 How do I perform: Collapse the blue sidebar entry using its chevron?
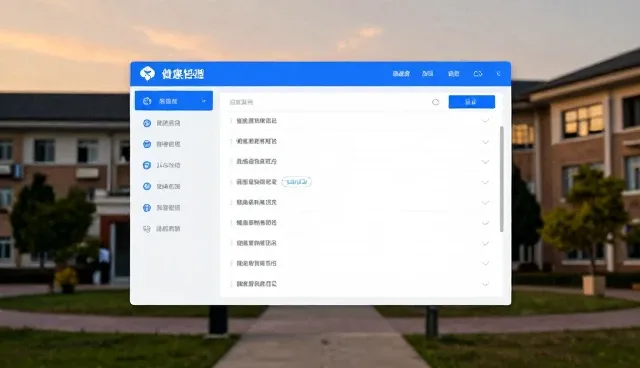tap(204, 101)
